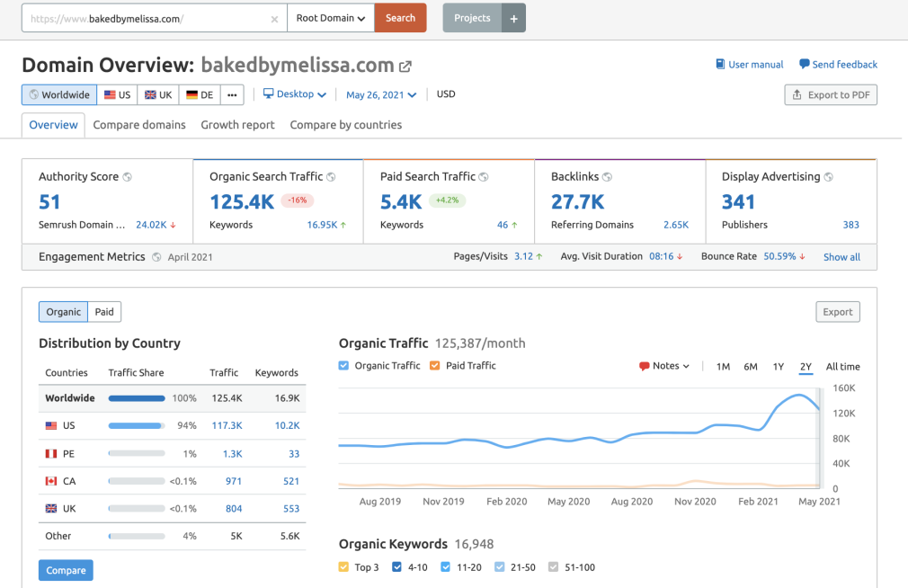Clear the domain search field with the X
The image size is (908, 588).
(x=274, y=19)
